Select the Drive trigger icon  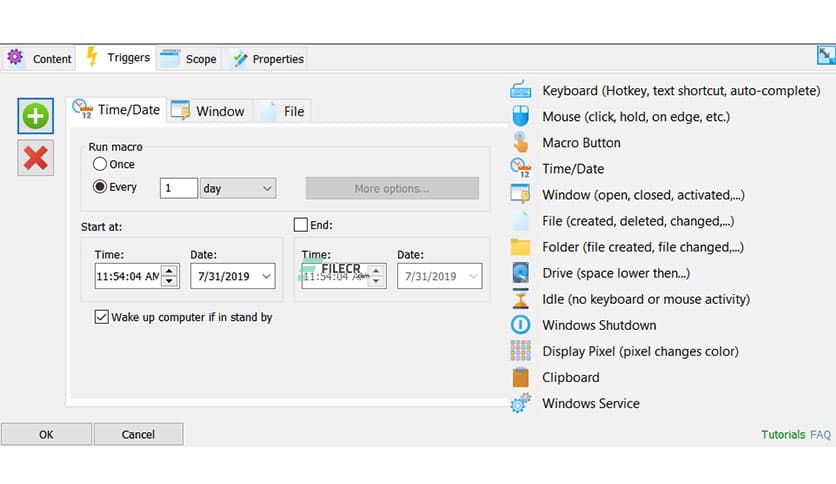pos(520,273)
